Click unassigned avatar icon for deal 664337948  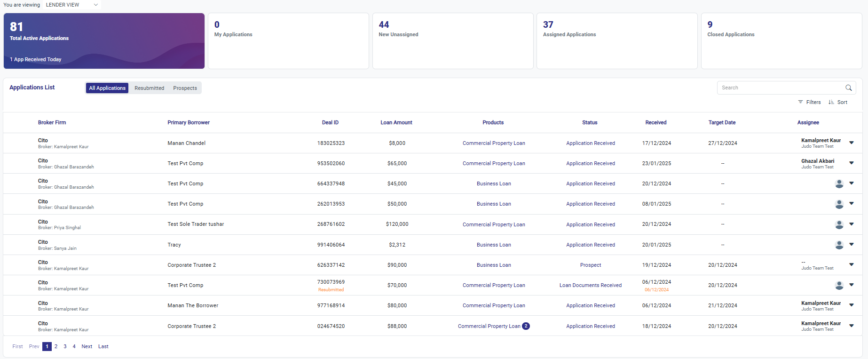click(839, 184)
